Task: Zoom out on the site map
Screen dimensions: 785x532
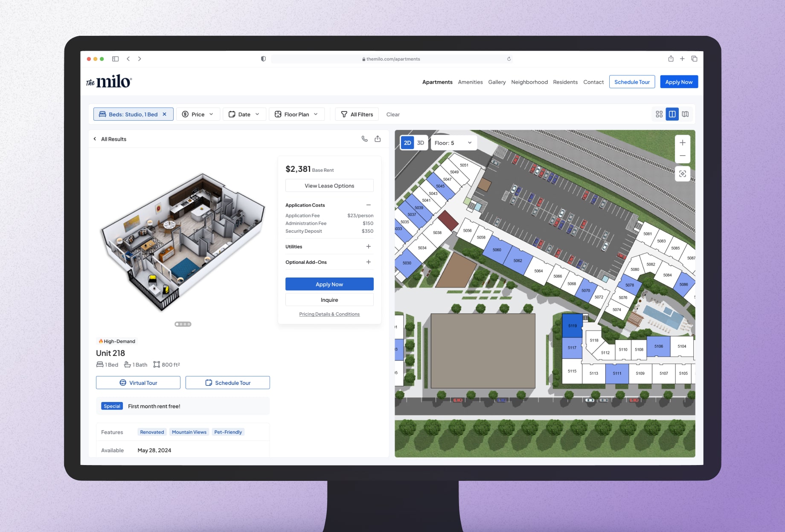Action: point(683,156)
